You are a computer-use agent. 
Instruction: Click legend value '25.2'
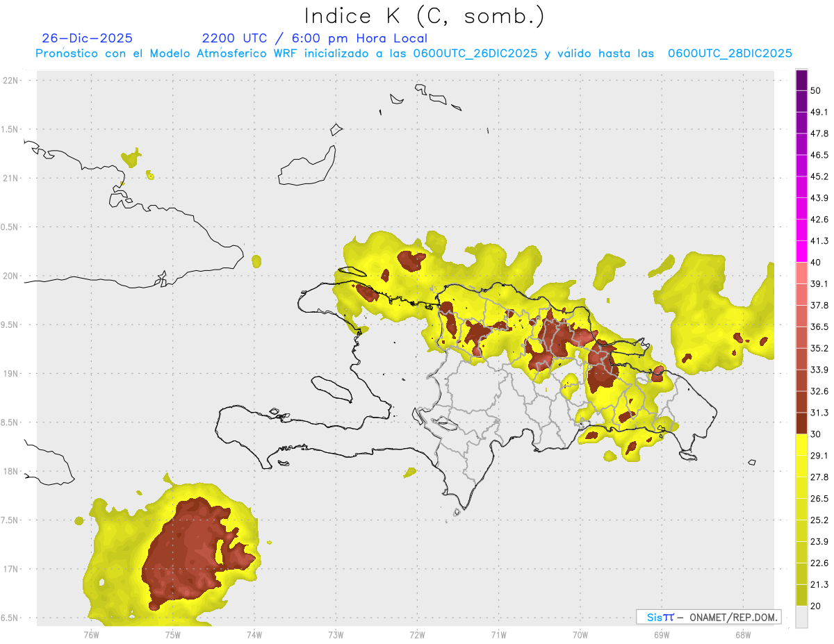819,520
